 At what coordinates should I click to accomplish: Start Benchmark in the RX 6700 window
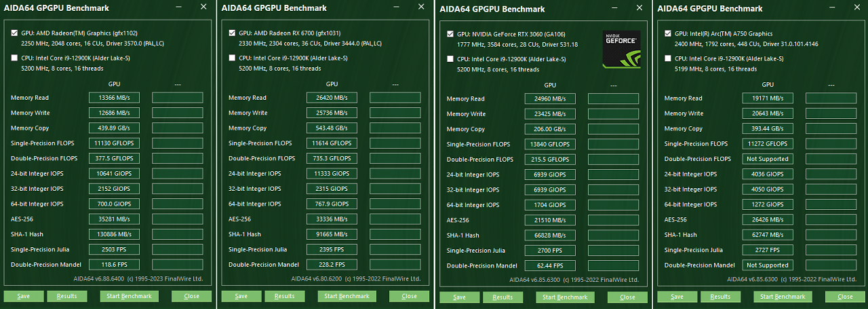pyautogui.click(x=347, y=296)
